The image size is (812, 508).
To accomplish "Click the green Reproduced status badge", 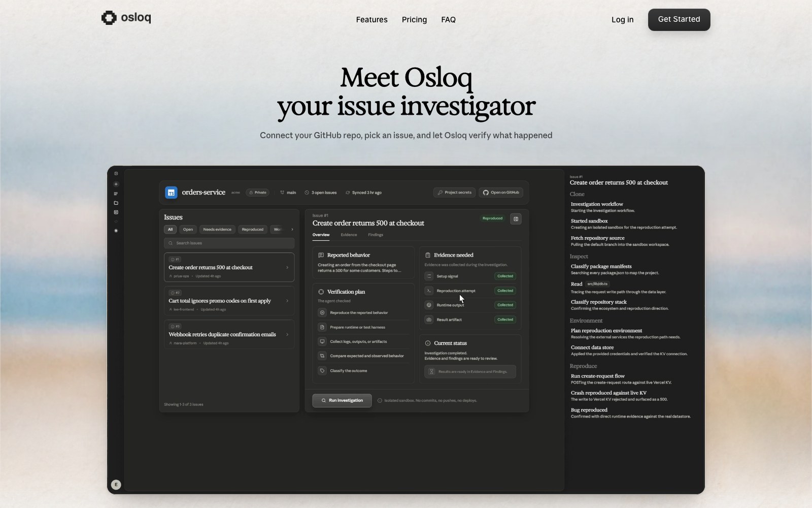I will (492, 218).
